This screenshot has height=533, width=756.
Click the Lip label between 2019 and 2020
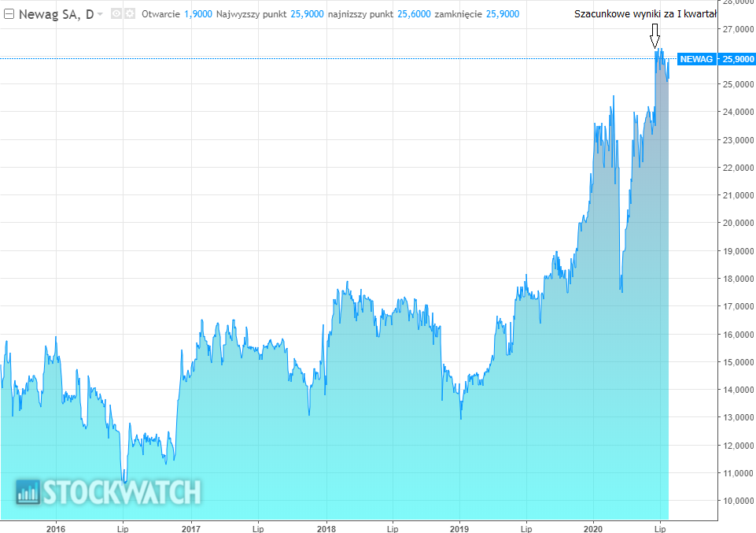click(x=526, y=528)
